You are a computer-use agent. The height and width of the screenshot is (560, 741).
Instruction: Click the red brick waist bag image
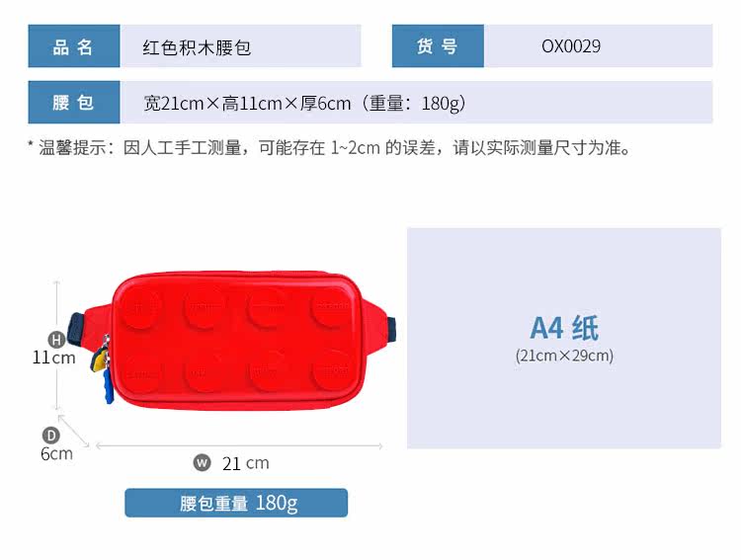(x=232, y=340)
